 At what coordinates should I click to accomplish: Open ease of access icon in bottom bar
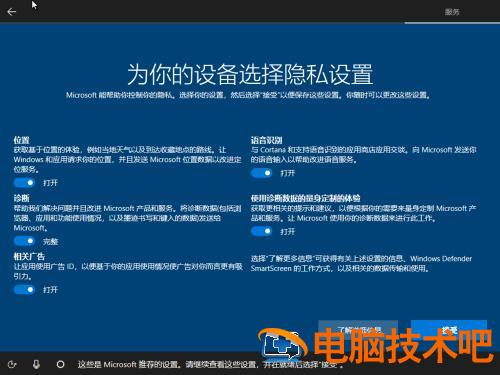coord(12,364)
